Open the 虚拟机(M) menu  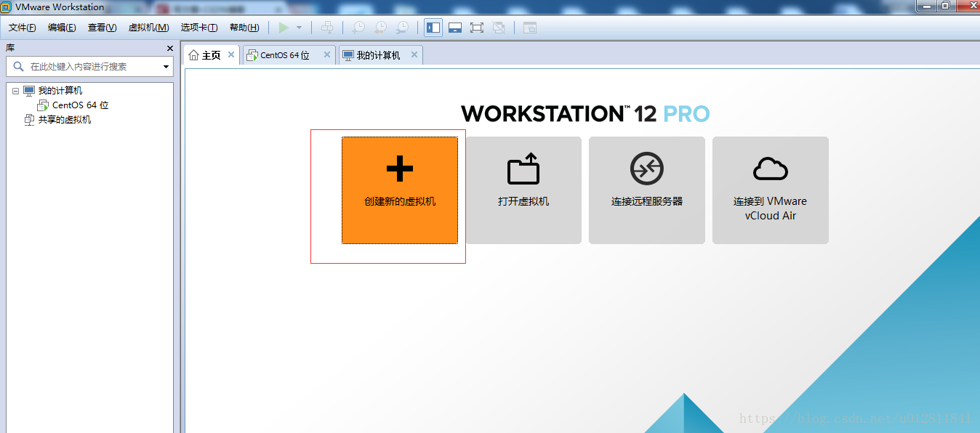[x=148, y=28]
